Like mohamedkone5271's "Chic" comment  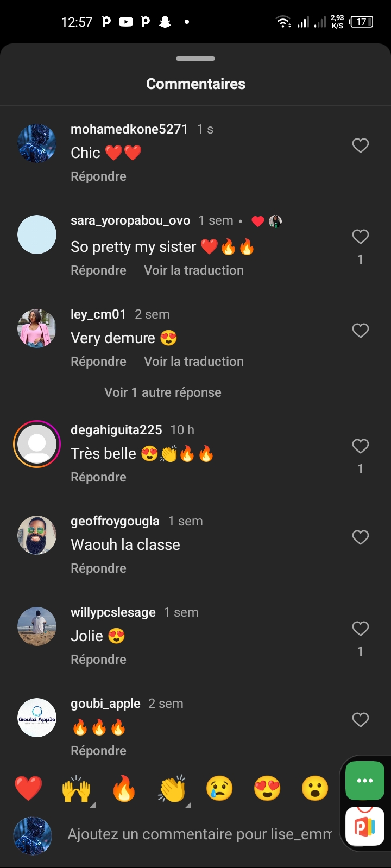(x=361, y=145)
